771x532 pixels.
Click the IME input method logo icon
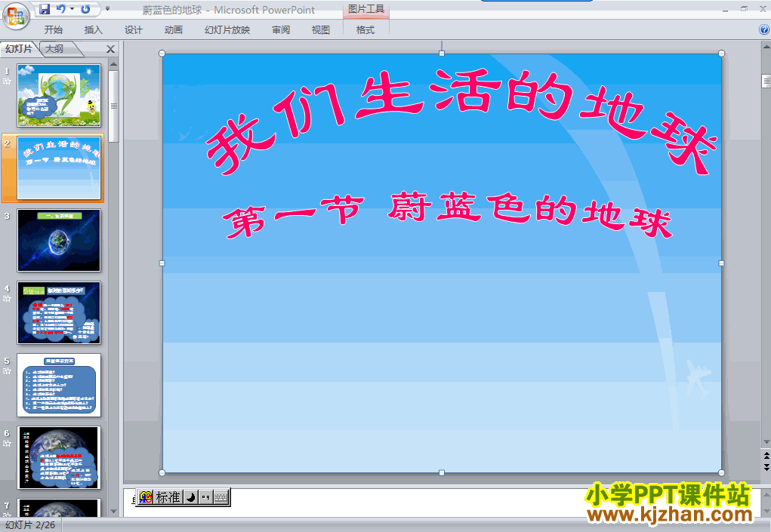coord(146,497)
